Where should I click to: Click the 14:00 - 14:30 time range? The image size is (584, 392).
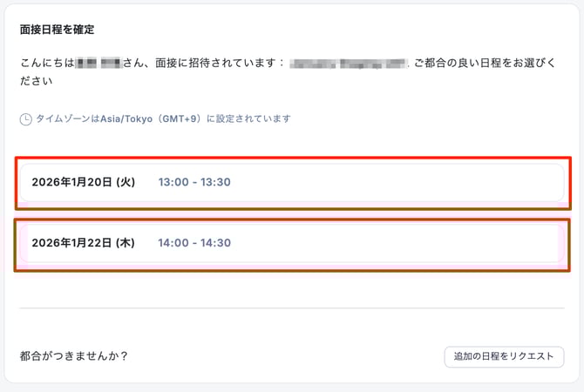click(194, 243)
